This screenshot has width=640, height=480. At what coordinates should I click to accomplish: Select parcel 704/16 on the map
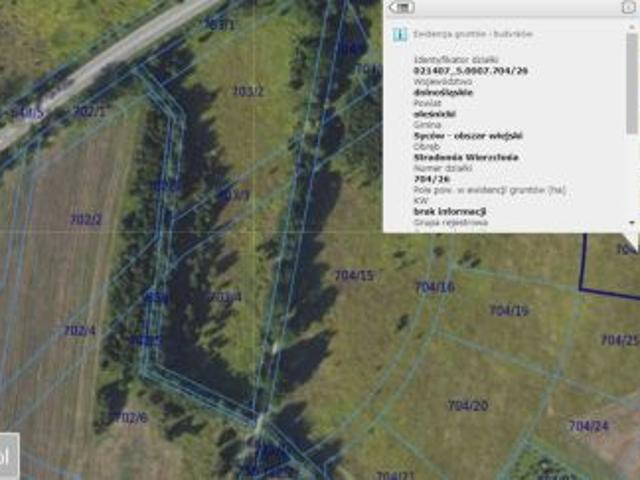point(435,287)
